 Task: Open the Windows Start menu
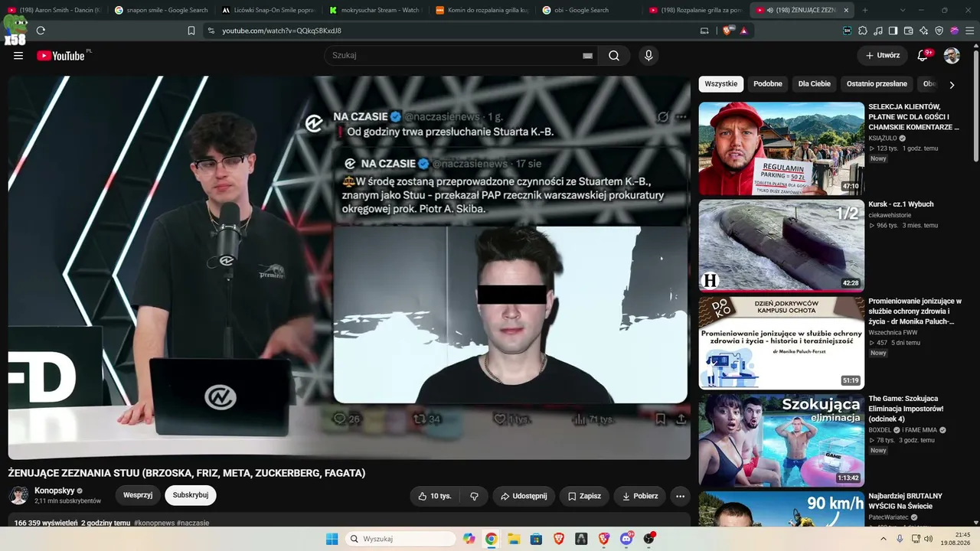click(x=332, y=539)
